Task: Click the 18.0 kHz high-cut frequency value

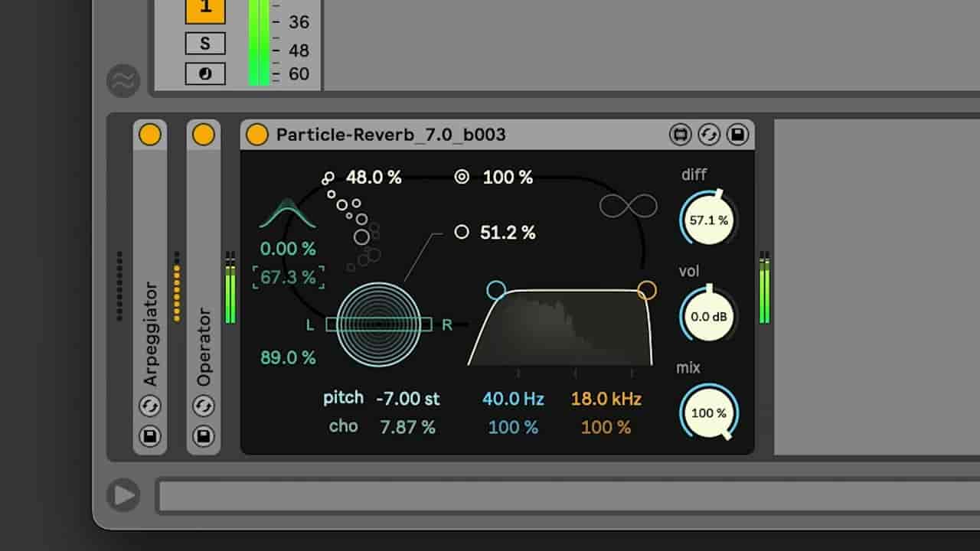Action: (x=606, y=399)
